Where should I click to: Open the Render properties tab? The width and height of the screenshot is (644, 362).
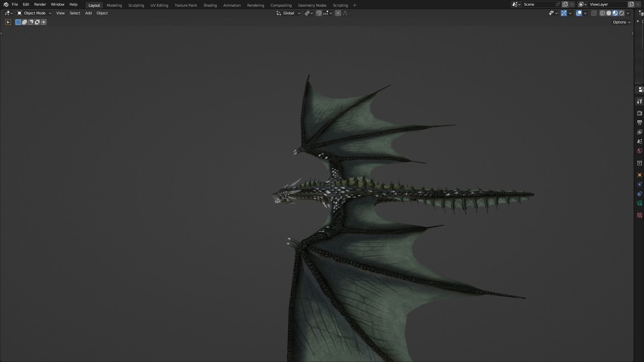[639, 113]
